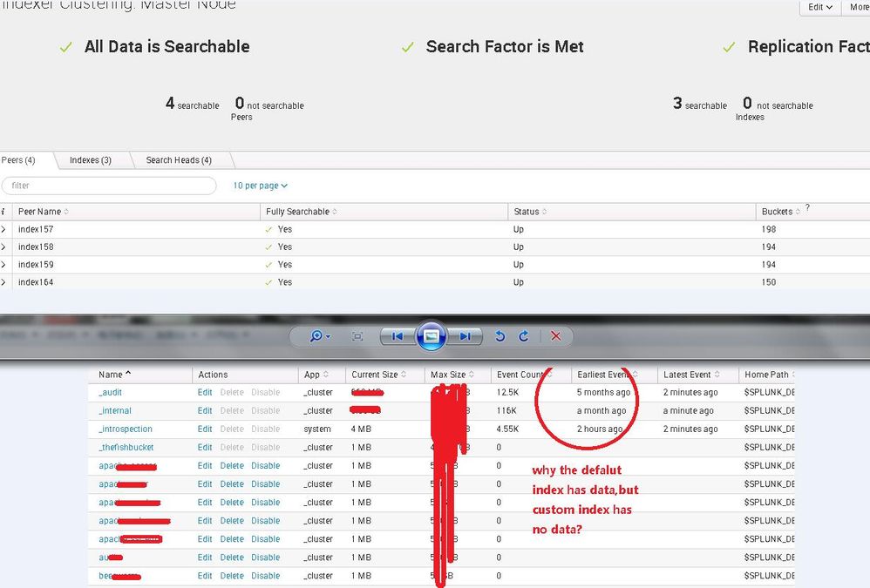Switch to the Search Heads (4) tab
This screenshot has width=870, height=588.
pyautogui.click(x=178, y=160)
